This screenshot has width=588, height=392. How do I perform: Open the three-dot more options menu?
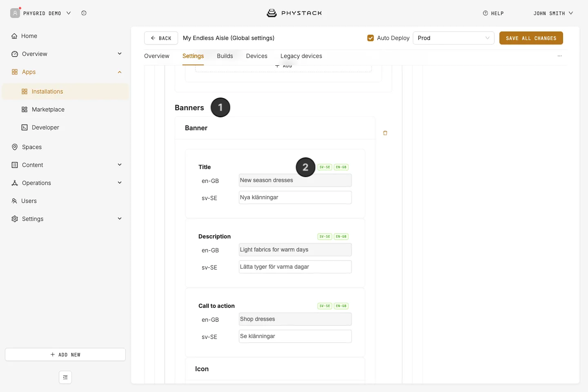click(559, 56)
